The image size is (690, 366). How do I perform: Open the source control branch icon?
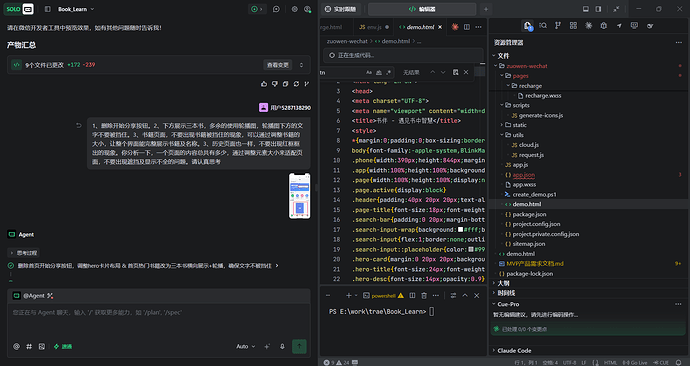click(558, 26)
